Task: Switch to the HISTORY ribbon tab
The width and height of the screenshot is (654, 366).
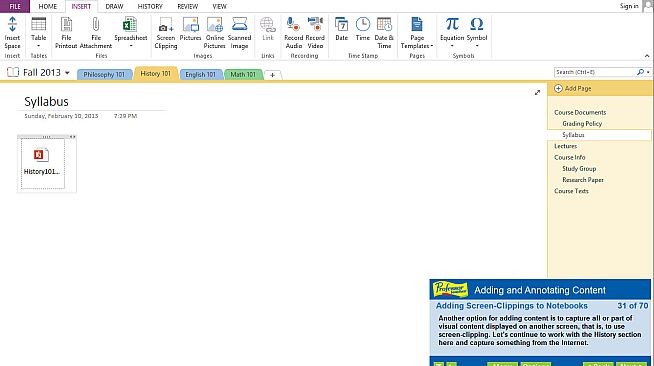Action: [150, 6]
